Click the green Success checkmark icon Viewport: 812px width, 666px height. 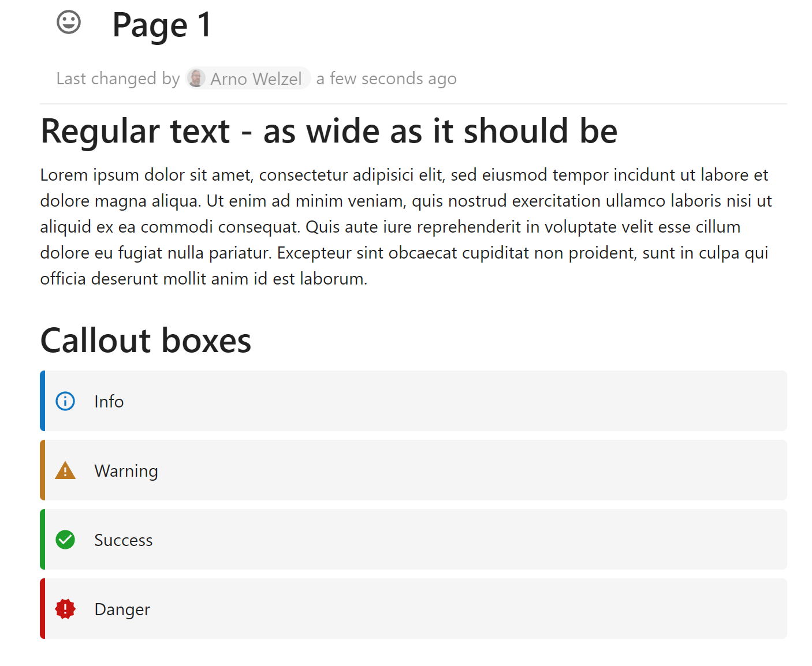tap(65, 540)
